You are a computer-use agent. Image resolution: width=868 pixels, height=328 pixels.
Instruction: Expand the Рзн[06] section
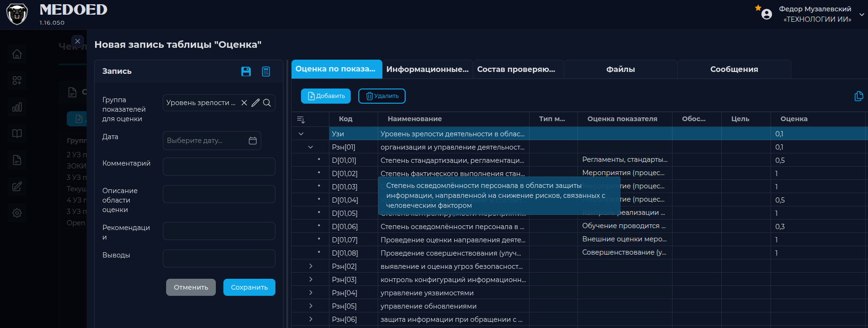pyautogui.click(x=310, y=319)
